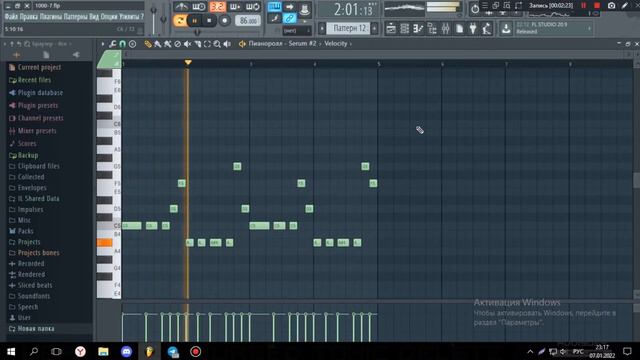The image size is (640, 360).
Task: Open the Serum #2 channel selector
Action: 302,44
